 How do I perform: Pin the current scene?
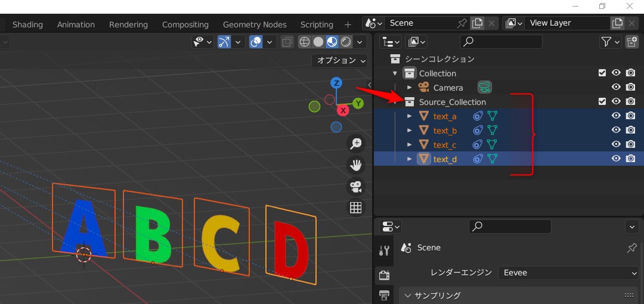coord(462,23)
